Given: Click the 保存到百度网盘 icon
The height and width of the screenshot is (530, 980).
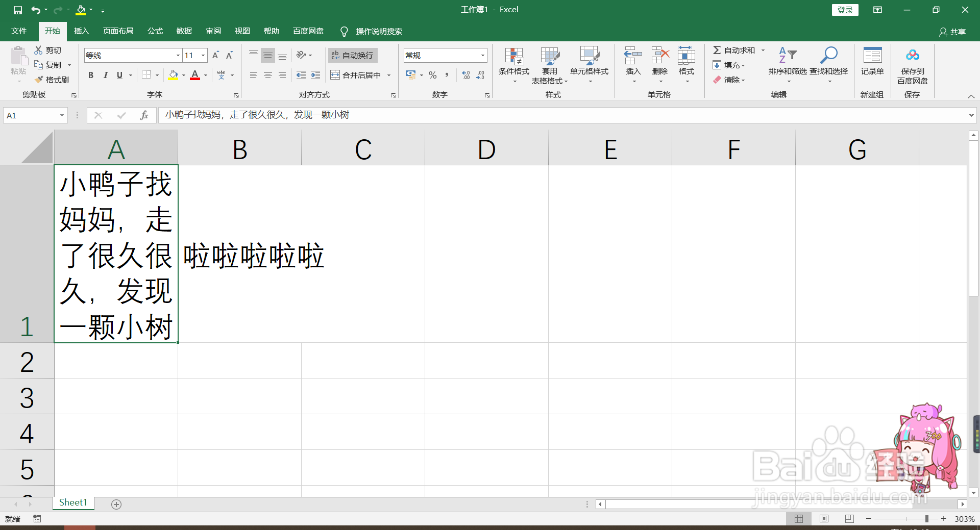Looking at the screenshot, I should pos(913,65).
